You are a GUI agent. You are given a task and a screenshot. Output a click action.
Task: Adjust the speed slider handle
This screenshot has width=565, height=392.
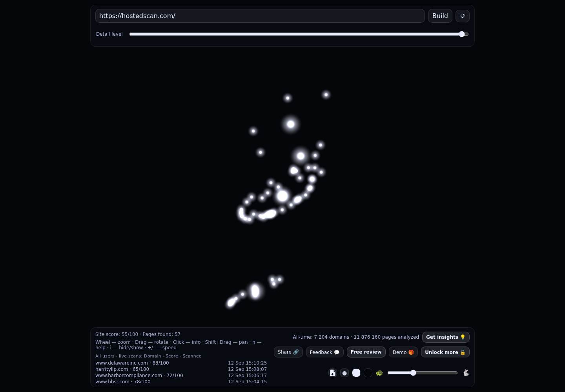tap(413, 373)
